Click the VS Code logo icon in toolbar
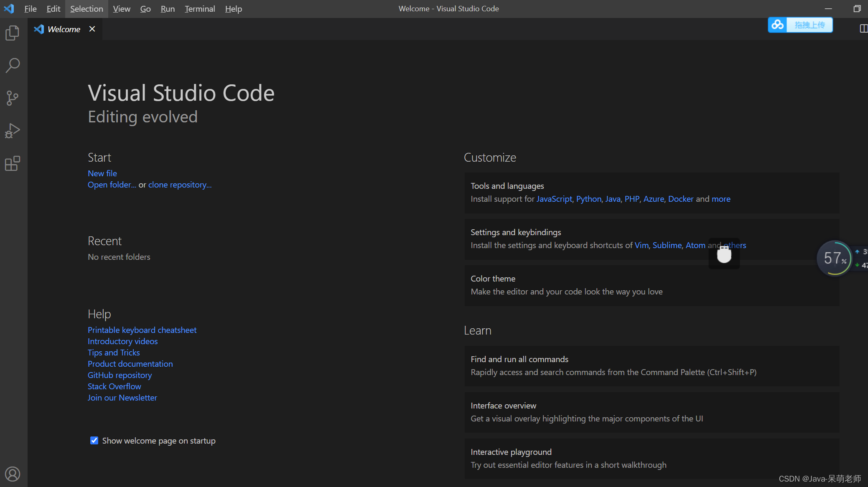Viewport: 868px width, 487px height. point(9,8)
